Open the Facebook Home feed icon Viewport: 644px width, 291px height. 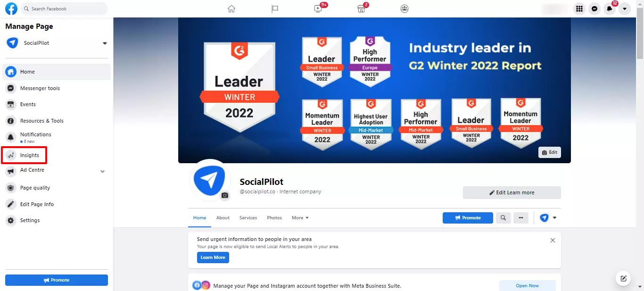point(231,8)
